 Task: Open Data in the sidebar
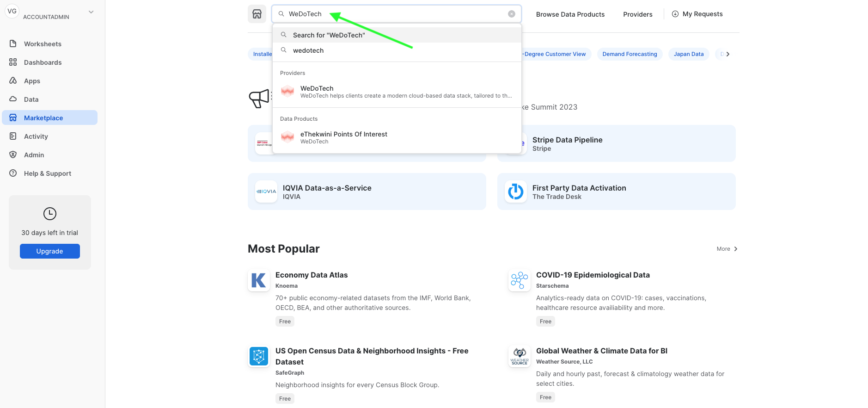49,99
